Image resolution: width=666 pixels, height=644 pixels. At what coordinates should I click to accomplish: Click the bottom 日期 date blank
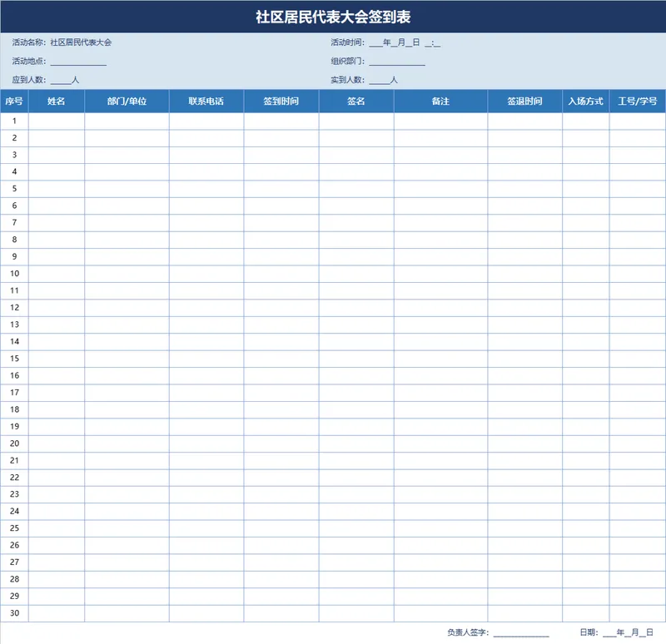coord(628,632)
